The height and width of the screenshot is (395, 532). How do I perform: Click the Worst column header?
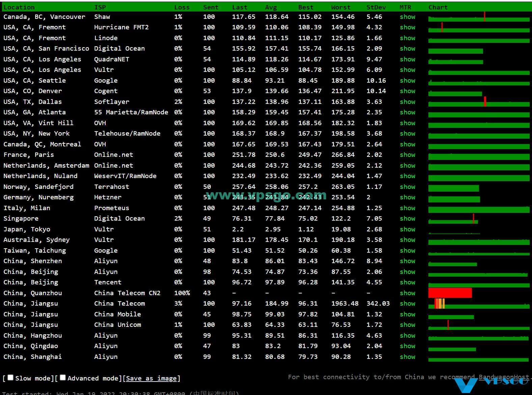point(341,7)
